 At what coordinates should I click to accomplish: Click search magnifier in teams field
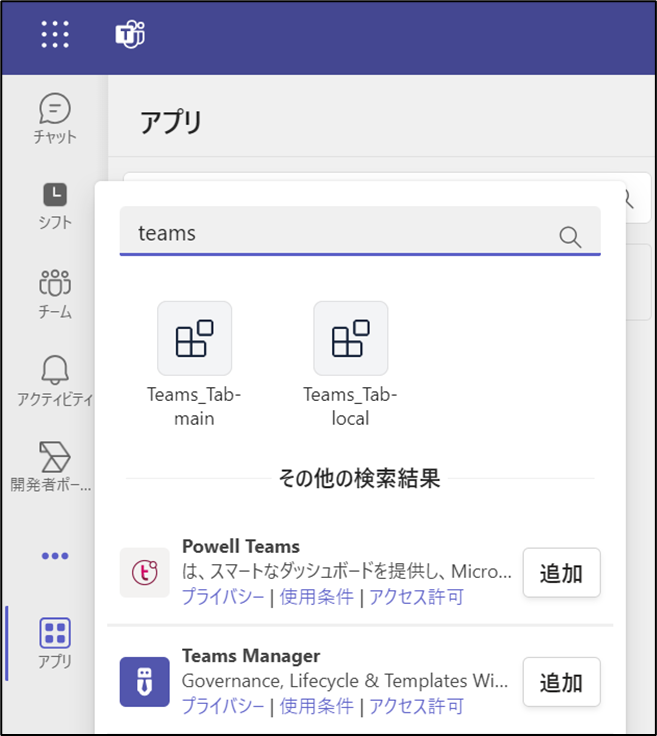[x=570, y=237]
